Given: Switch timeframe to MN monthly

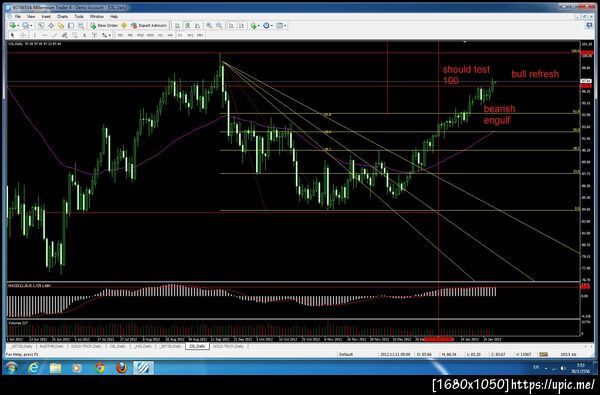Looking at the screenshot, I should click(x=200, y=35).
